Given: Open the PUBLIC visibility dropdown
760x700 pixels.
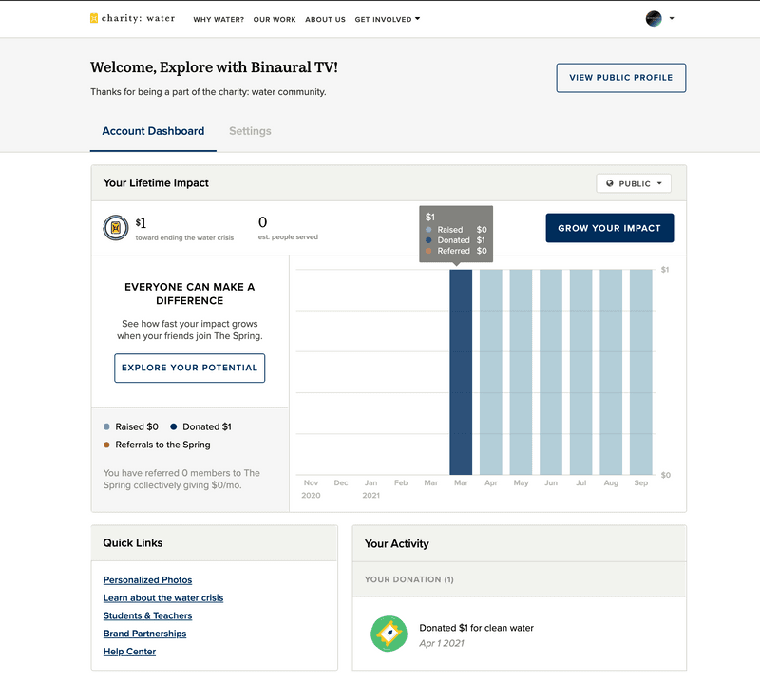Looking at the screenshot, I should click(x=634, y=183).
